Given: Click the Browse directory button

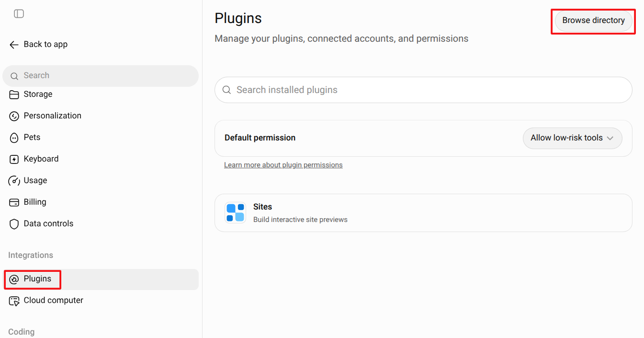Looking at the screenshot, I should pos(594,21).
